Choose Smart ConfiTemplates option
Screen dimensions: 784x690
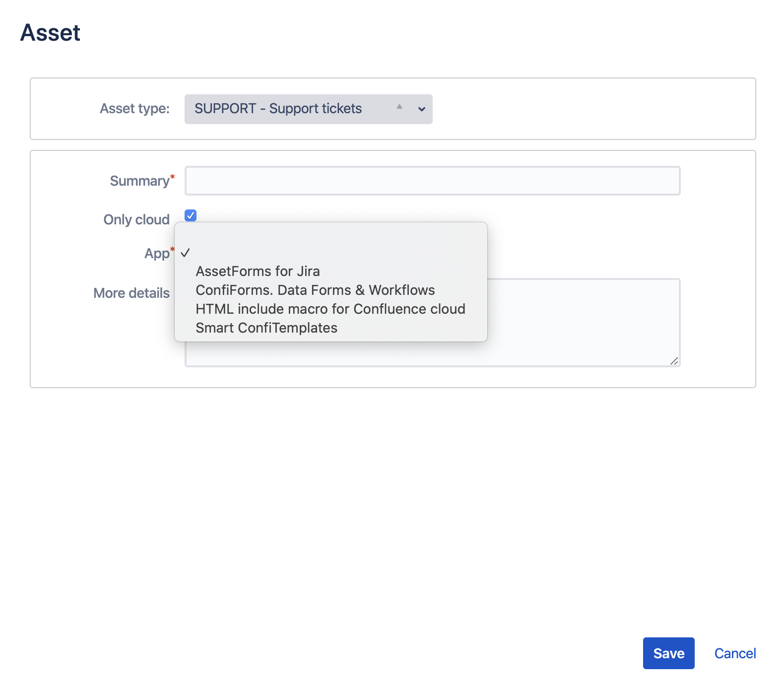pos(331,328)
